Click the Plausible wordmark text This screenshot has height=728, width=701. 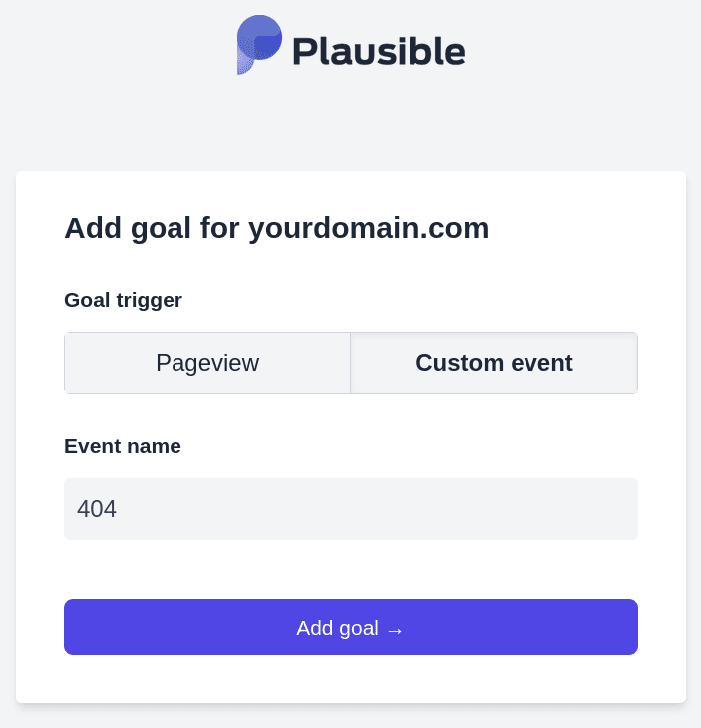378,50
